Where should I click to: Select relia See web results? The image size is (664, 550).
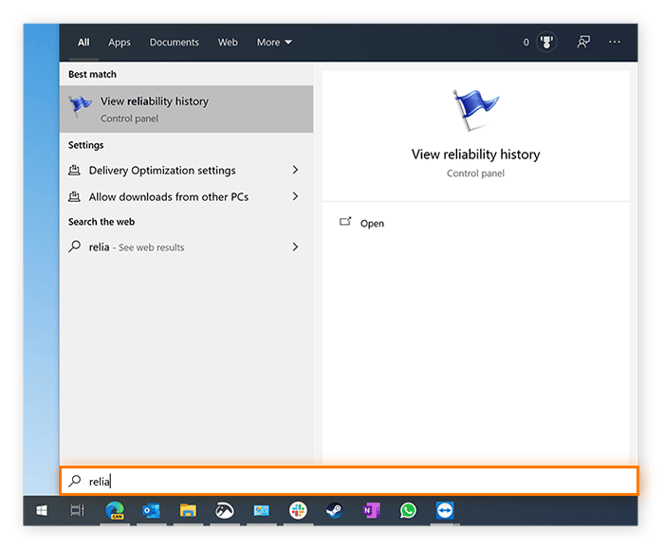(187, 247)
